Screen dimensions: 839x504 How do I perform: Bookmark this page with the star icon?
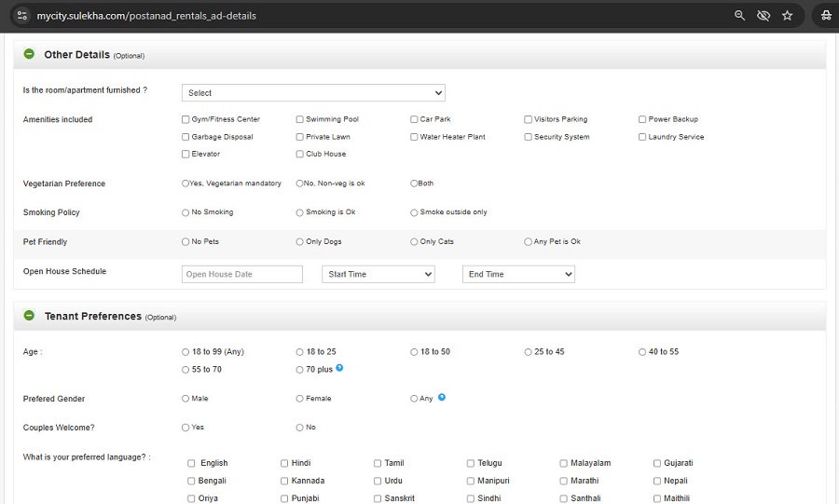pos(788,16)
